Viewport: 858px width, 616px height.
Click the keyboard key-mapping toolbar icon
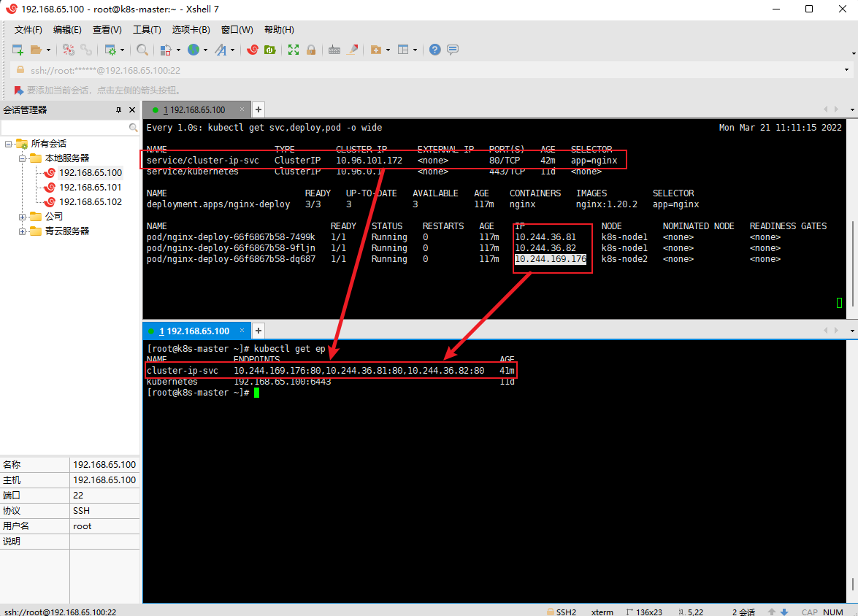(x=334, y=50)
